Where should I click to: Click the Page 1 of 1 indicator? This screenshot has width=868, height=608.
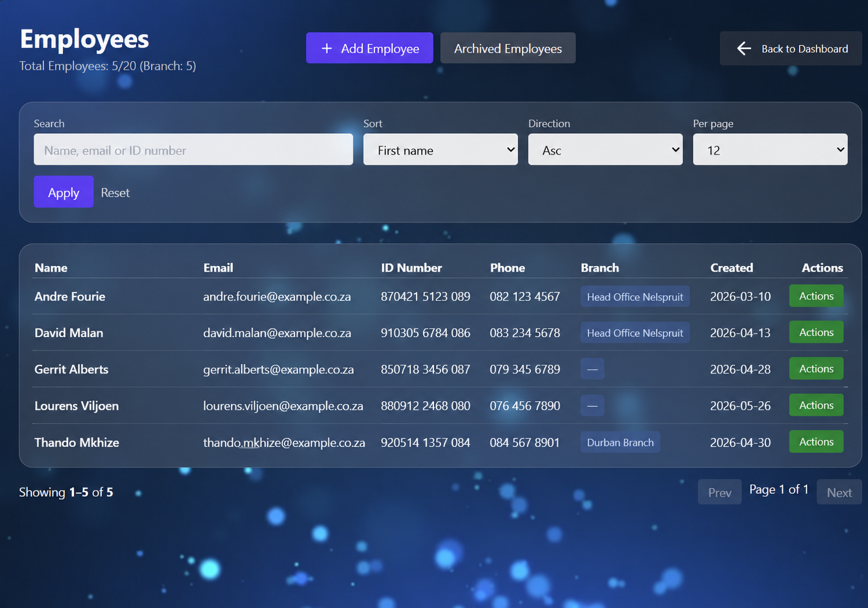click(779, 489)
